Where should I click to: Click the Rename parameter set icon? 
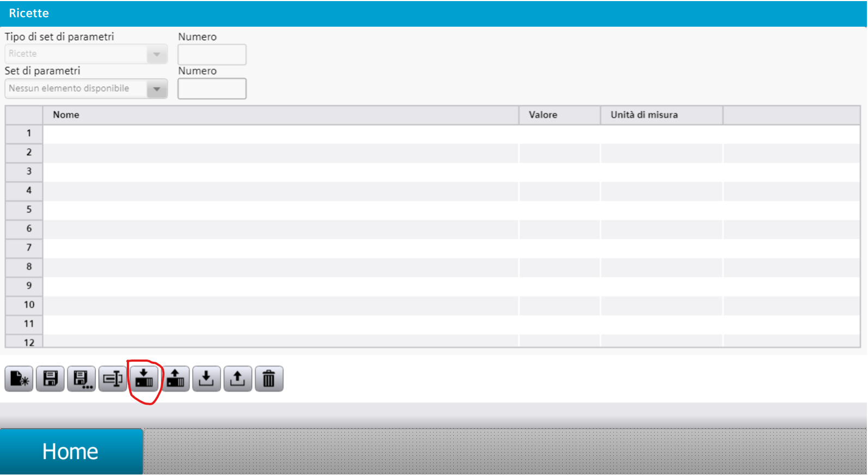click(113, 379)
